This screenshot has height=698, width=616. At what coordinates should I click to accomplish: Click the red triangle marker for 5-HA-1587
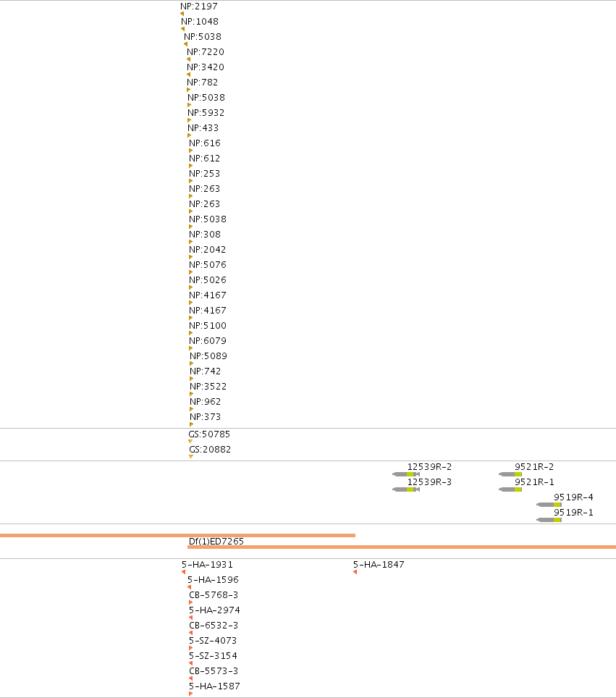(x=190, y=694)
